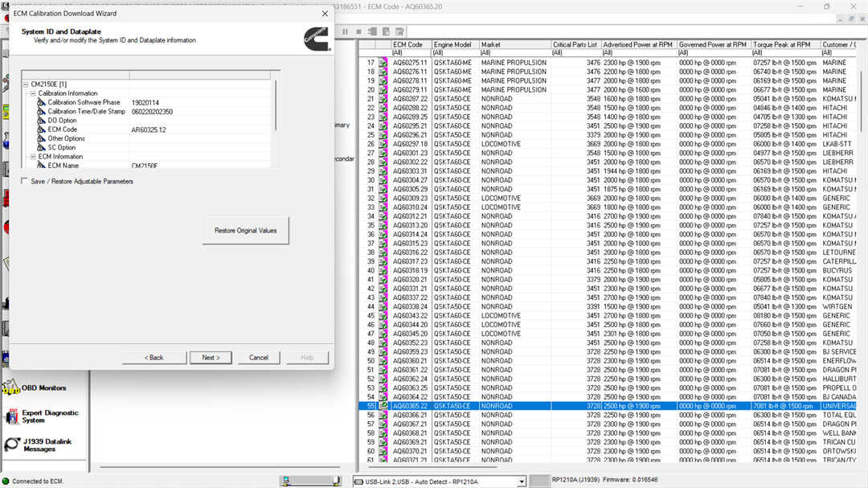Click the stop icon in the toolbar
This screenshot has height=488, width=868.
[359, 31]
